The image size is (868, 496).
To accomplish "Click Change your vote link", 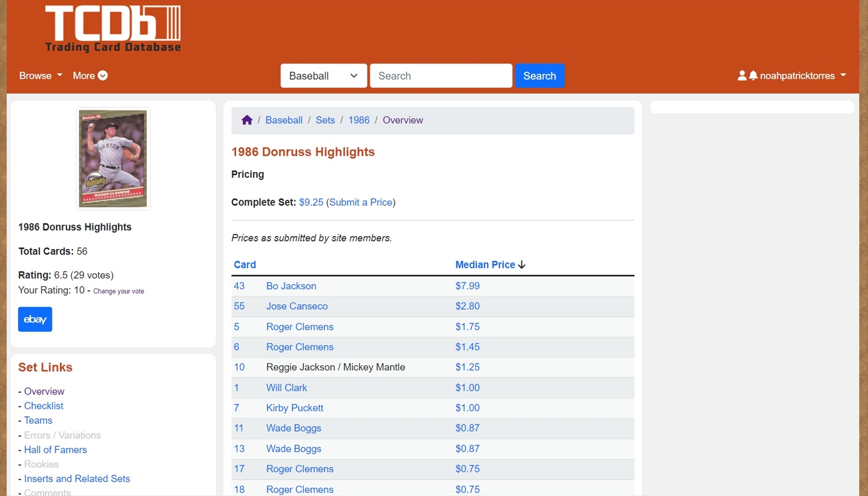I will (119, 291).
